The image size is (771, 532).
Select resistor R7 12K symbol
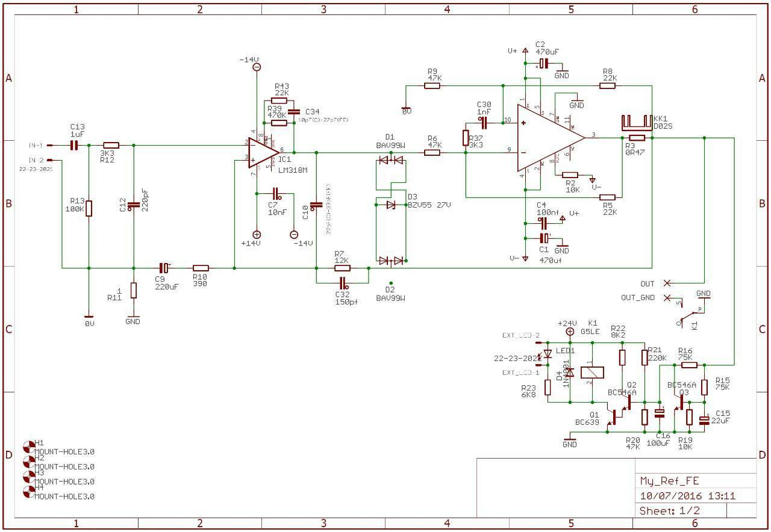click(342, 268)
